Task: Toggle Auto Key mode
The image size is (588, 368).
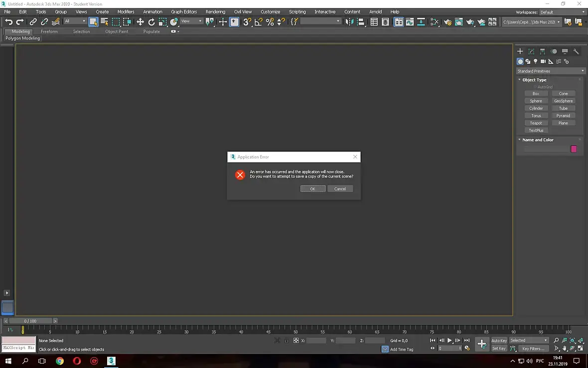Action: [x=499, y=341]
